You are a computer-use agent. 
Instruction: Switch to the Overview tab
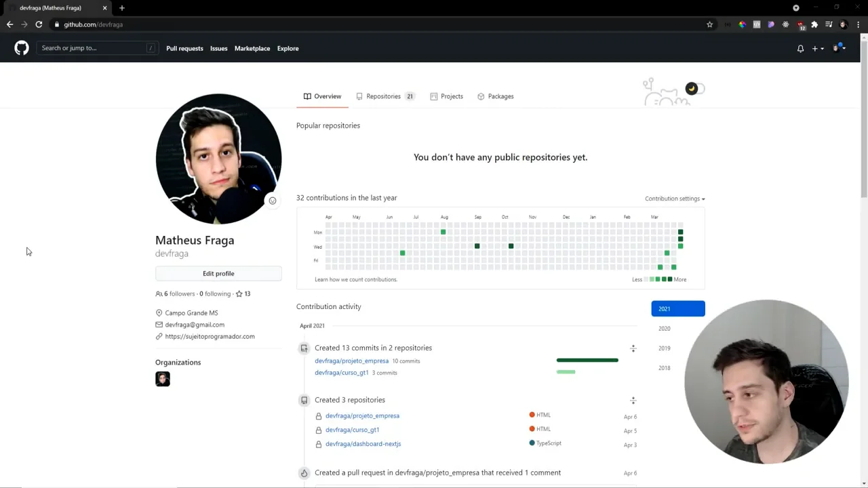pos(323,96)
